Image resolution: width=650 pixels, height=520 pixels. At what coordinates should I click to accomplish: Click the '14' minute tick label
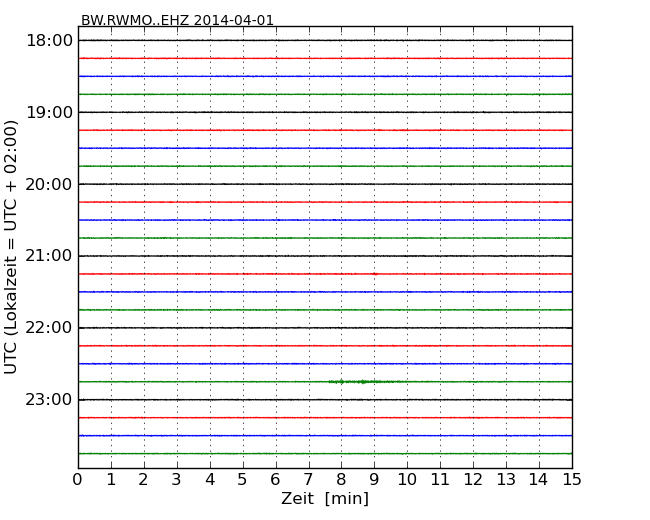pyautogui.click(x=539, y=480)
